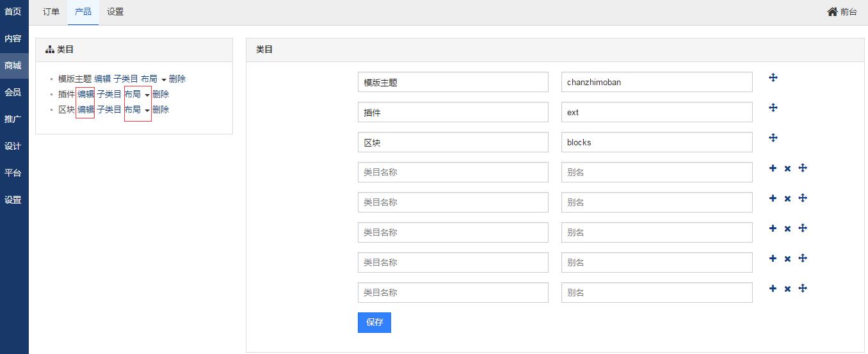The width and height of the screenshot is (868, 354).
Task: Delete the 区块 category via the 删除 link
Action: click(161, 109)
